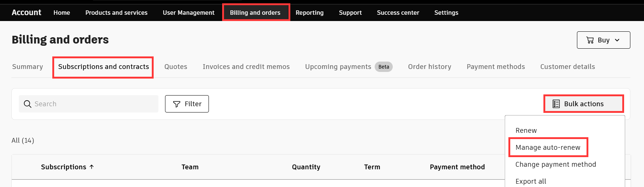Click the shopping cart icon on Buy

coord(590,40)
